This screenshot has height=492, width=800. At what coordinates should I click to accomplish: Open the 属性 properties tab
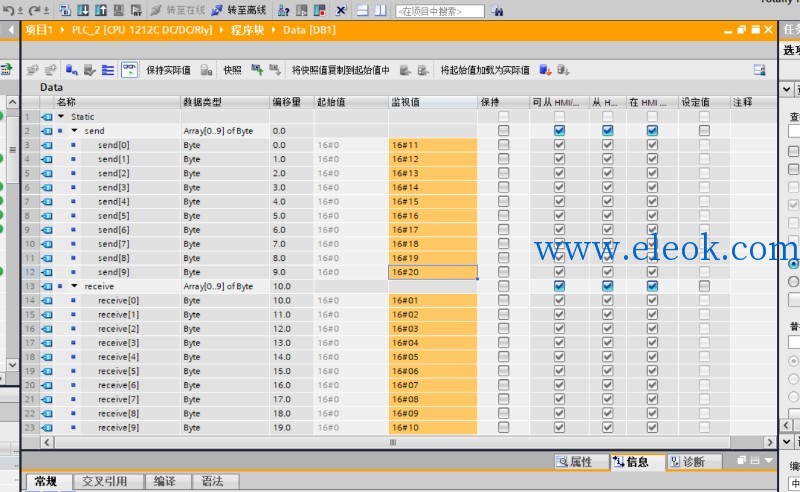pos(581,461)
